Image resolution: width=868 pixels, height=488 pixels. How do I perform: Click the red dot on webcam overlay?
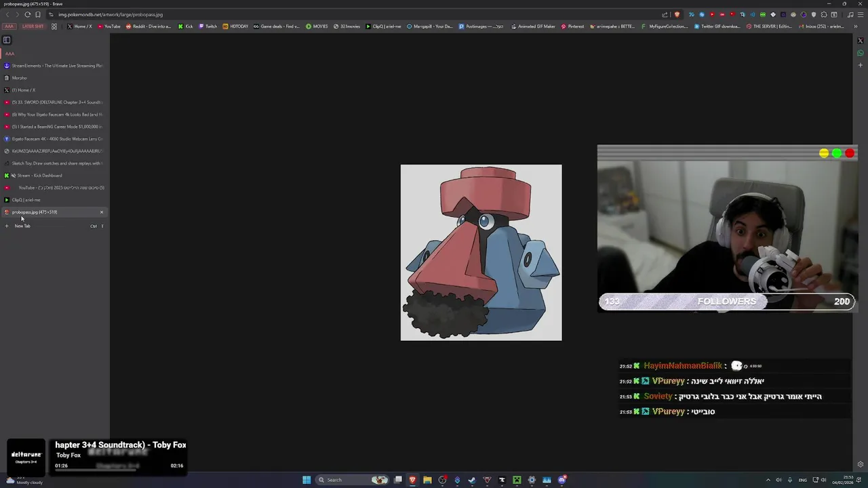click(850, 154)
